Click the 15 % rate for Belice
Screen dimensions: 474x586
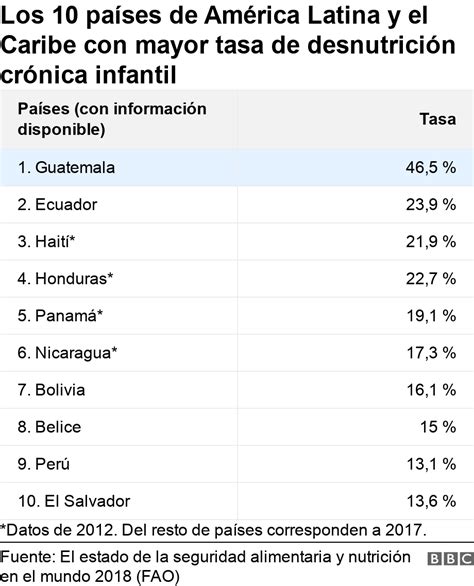click(438, 427)
